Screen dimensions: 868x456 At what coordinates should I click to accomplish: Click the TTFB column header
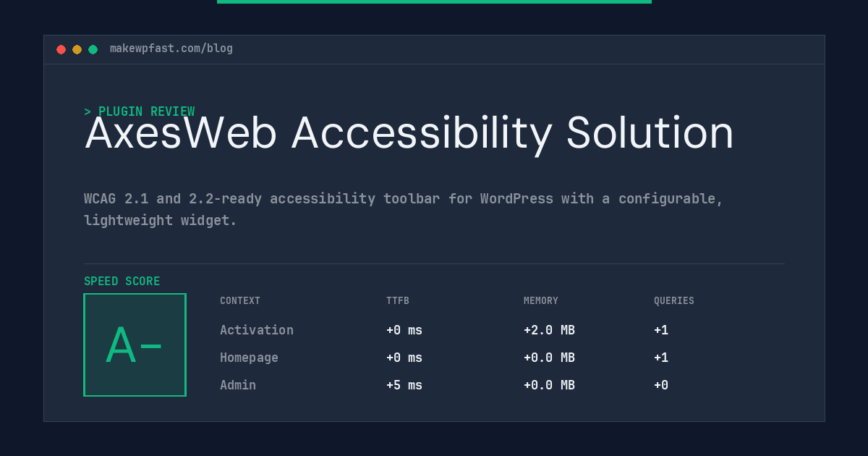(398, 300)
